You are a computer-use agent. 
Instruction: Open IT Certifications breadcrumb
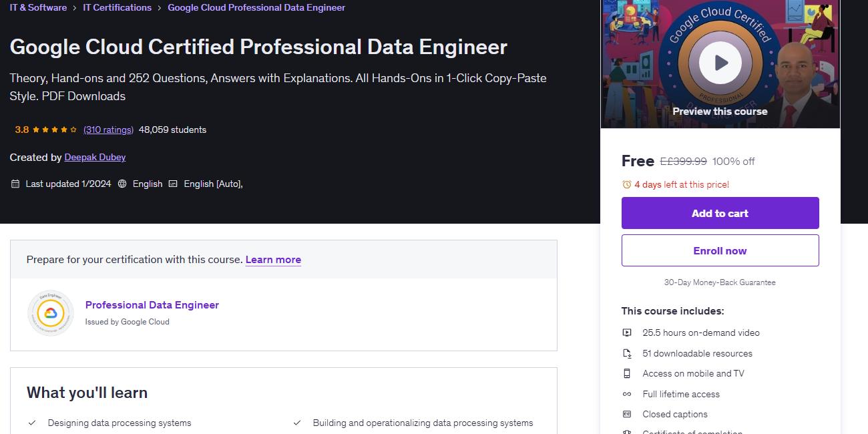117,7
